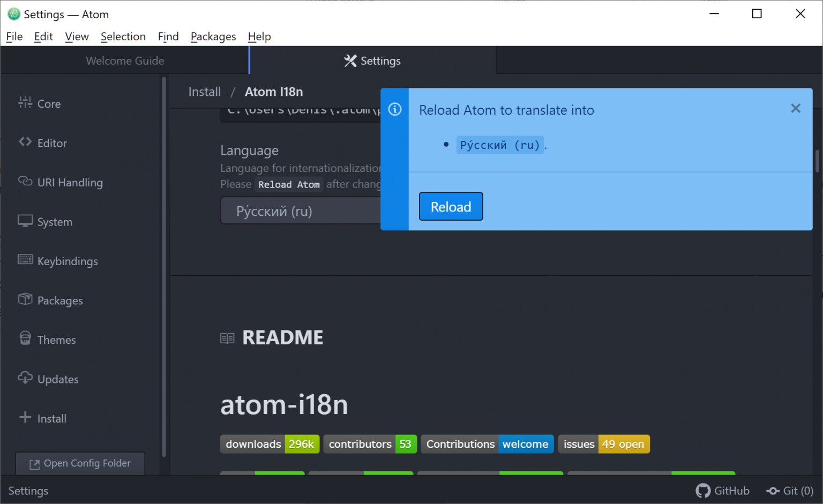Open the View menu
The height and width of the screenshot is (504, 823).
pyautogui.click(x=77, y=36)
